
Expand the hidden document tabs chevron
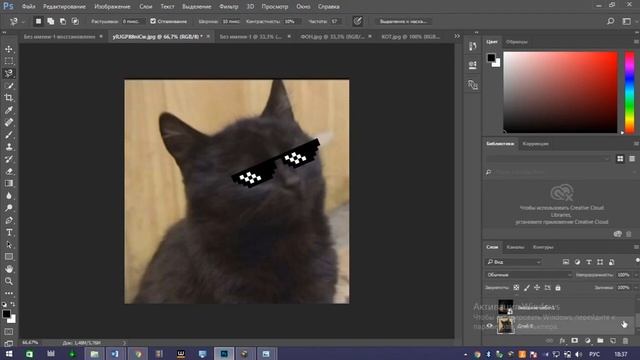coord(457,36)
